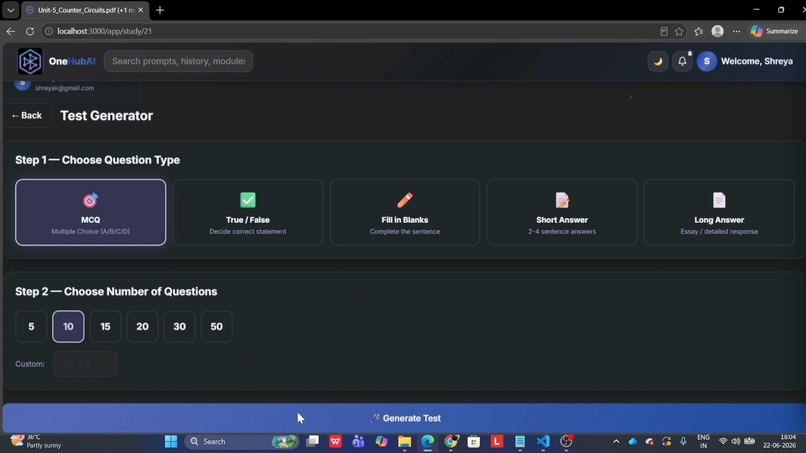The image size is (806, 453).
Task: Open the screen recorder app on taskbar
Action: [566, 441]
